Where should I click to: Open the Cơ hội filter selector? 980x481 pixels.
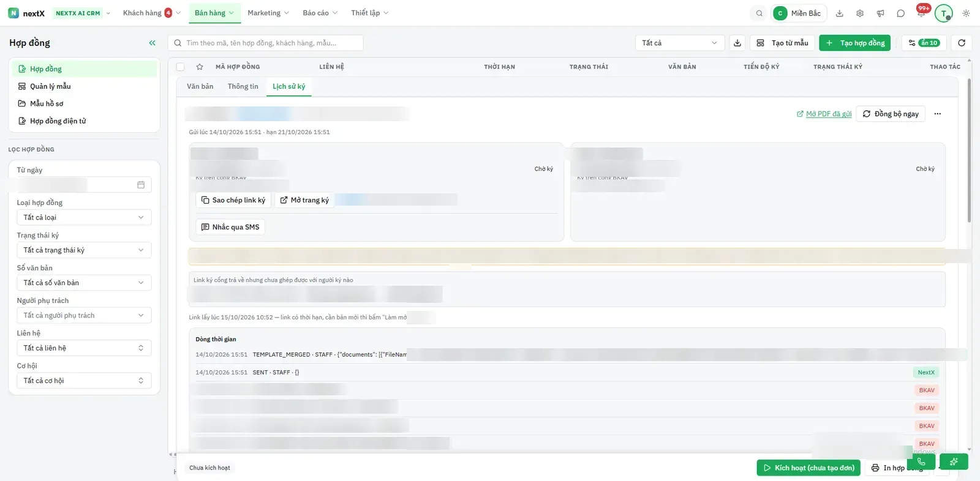pos(84,381)
